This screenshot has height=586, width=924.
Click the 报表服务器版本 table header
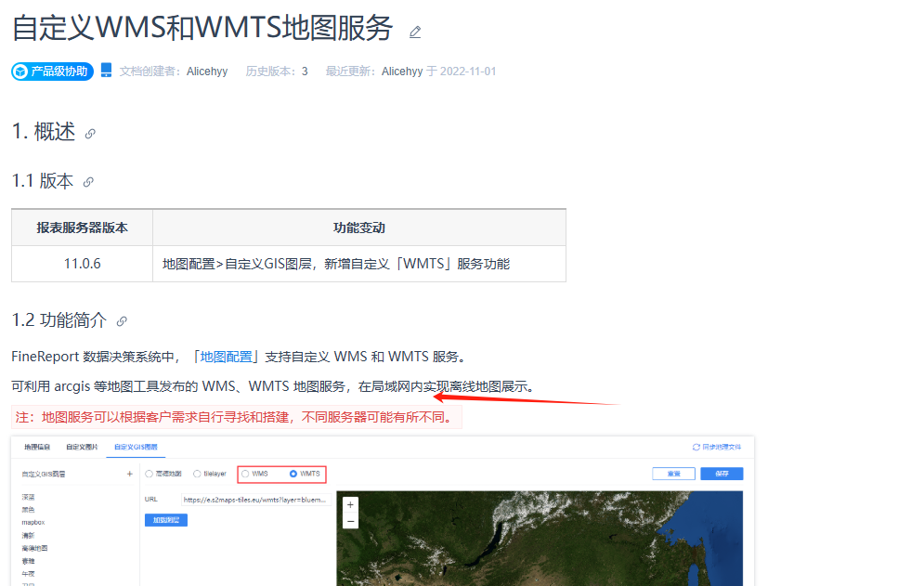[82, 228]
